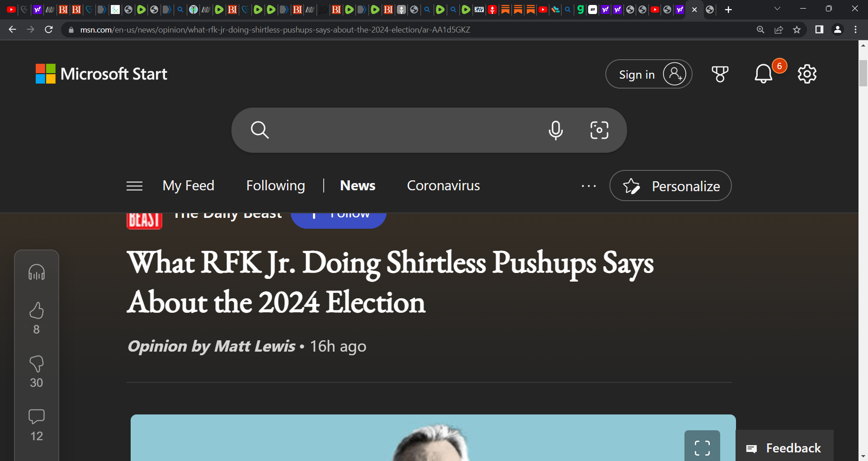
Task: Open My Feed tab
Action: tap(189, 186)
